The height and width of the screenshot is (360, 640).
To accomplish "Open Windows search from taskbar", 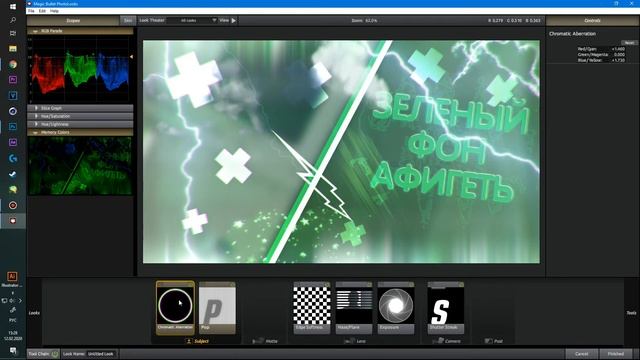I will pos(13,20).
